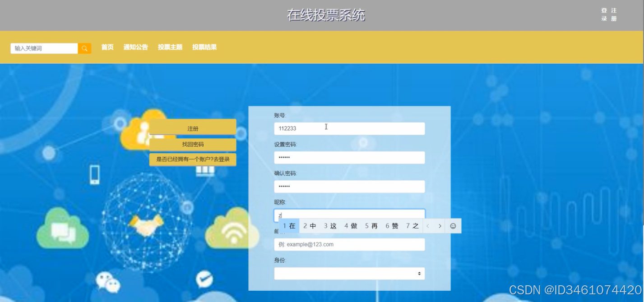Open 通知公告 navigation item
This screenshot has height=302, width=644.
pyautogui.click(x=136, y=47)
